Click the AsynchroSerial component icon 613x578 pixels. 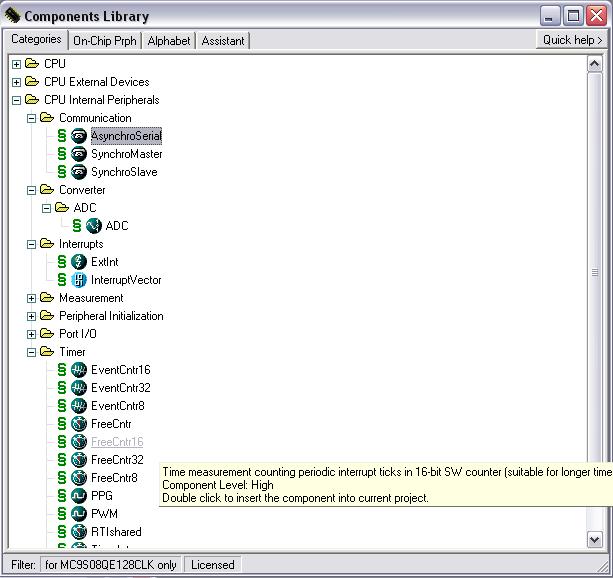(x=79, y=136)
